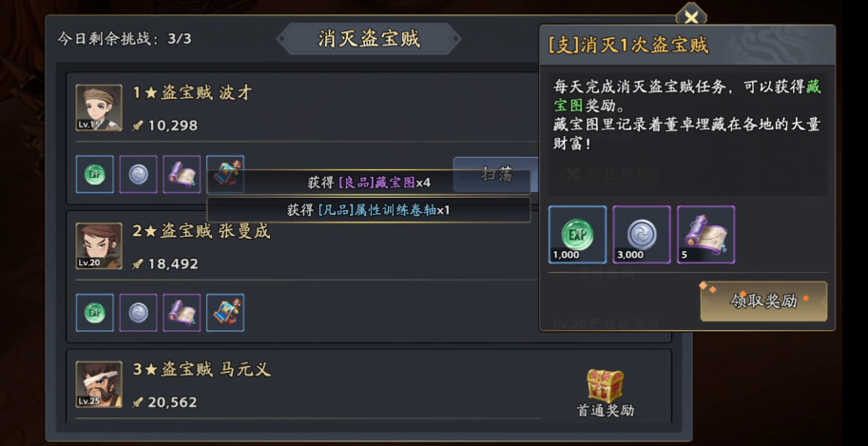View 马元义's Lv.25 portrait

pyautogui.click(x=99, y=384)
